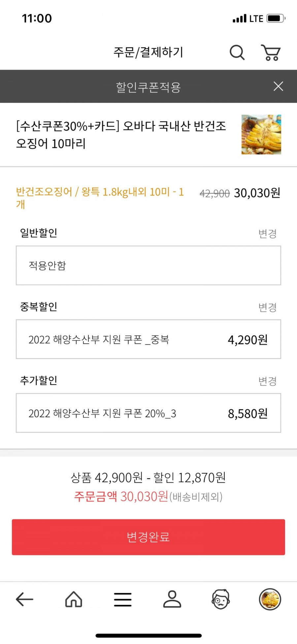297x644 pixels.
Task: Open the hamburger menu icon
Action: pyautogui.click(x=123, y=599)
